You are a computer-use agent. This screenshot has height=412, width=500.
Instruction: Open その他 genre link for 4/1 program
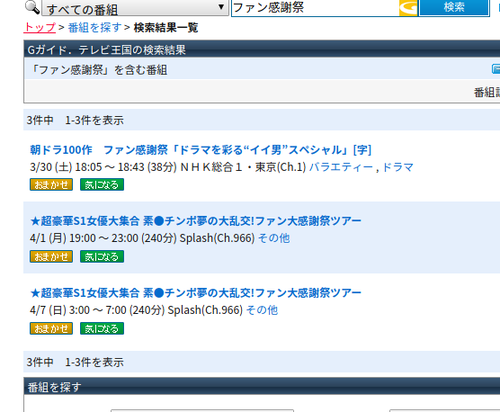coord(274,238)
